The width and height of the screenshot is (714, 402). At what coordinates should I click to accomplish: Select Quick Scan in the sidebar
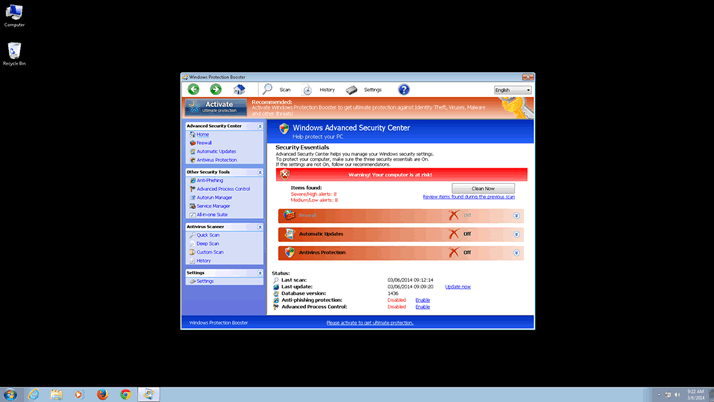(x=208, y=235)
